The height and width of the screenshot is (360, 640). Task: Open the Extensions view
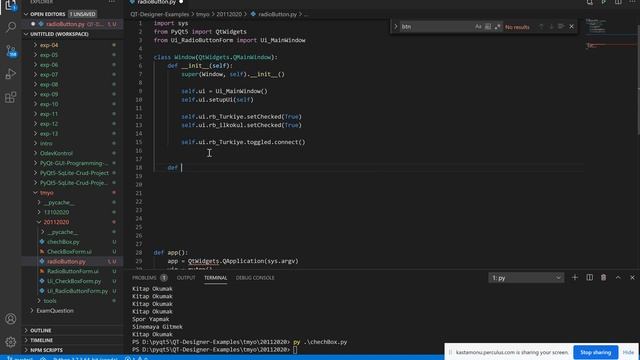click(11, 97)
